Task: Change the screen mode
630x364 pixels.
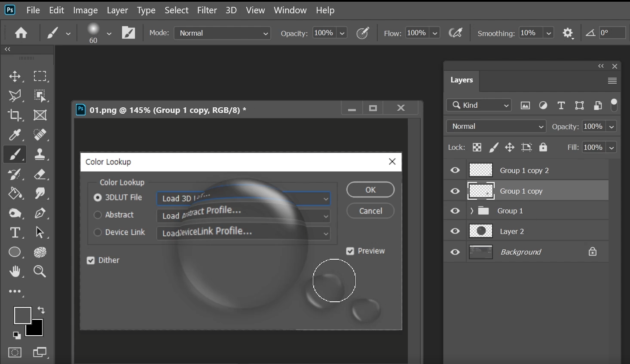Action: [40, 353]
